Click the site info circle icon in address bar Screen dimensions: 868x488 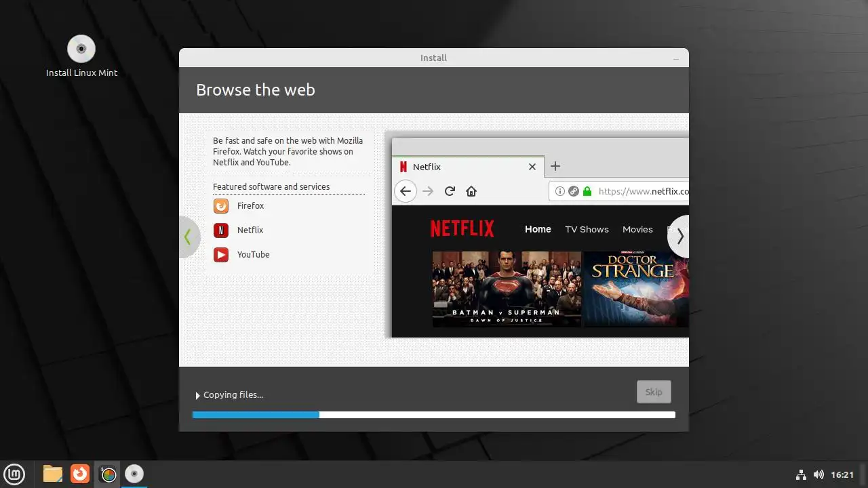(560, 191)
